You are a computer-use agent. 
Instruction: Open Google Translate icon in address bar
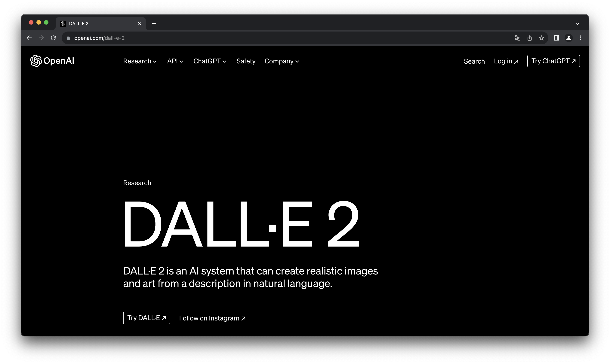click(x=517, y=38)
